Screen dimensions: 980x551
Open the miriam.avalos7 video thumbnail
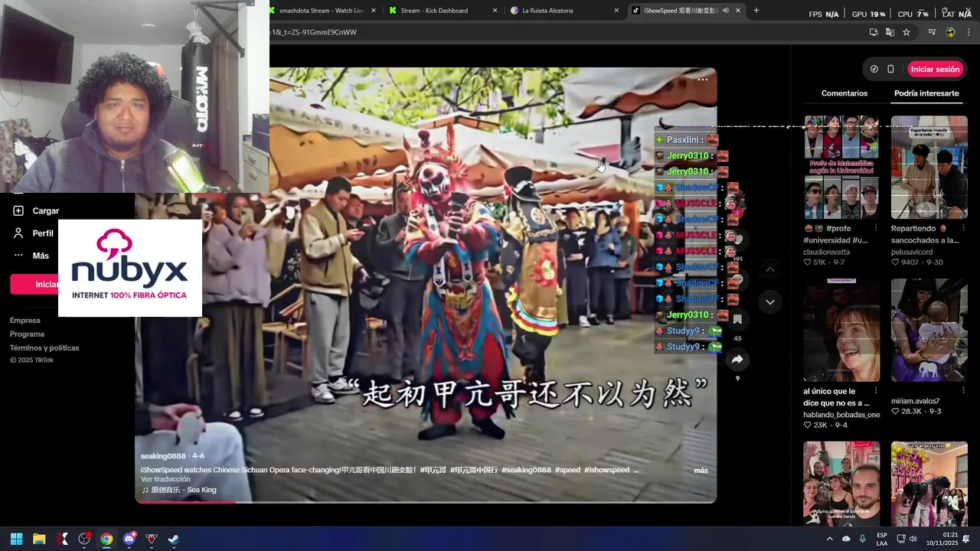click(929, 331)
